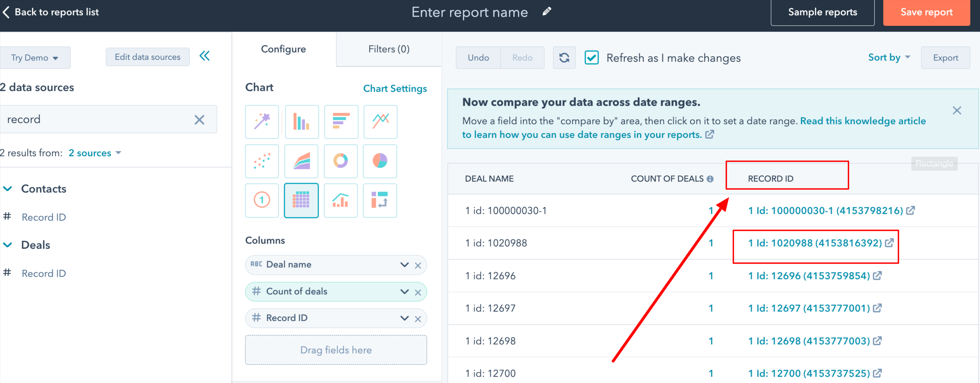Click the refresh data icon
The width and height of the screenshot is (980, 383).
(564, 57)
